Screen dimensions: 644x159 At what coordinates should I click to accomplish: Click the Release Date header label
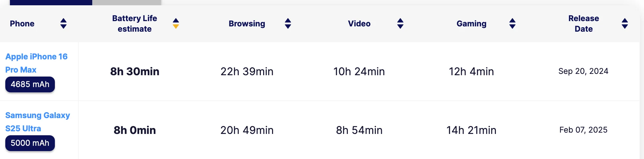click(x=584, y=23)
